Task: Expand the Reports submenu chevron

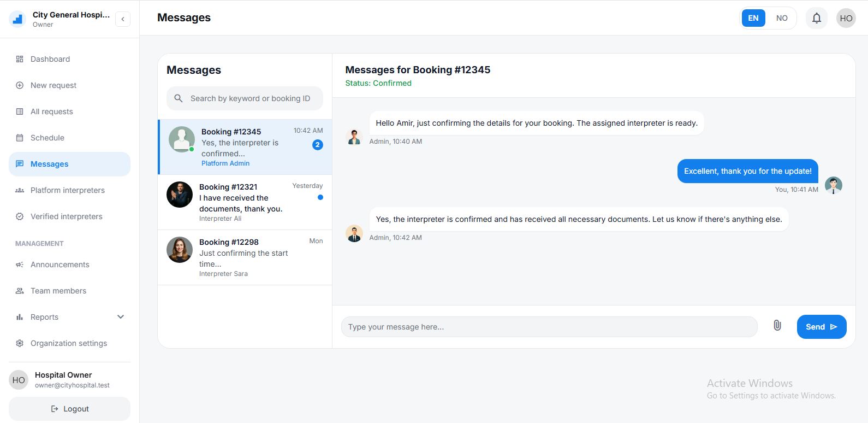Action: click(x=121, y=317)
